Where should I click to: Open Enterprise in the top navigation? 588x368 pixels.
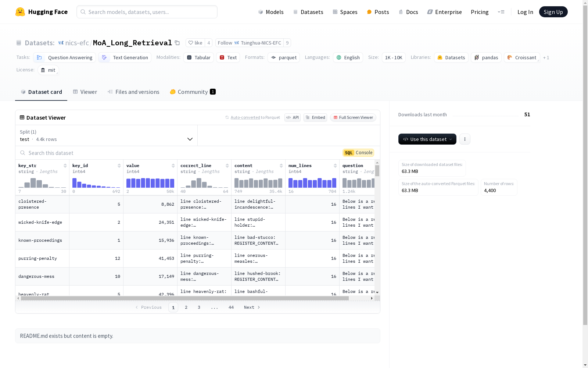point(445,12)
